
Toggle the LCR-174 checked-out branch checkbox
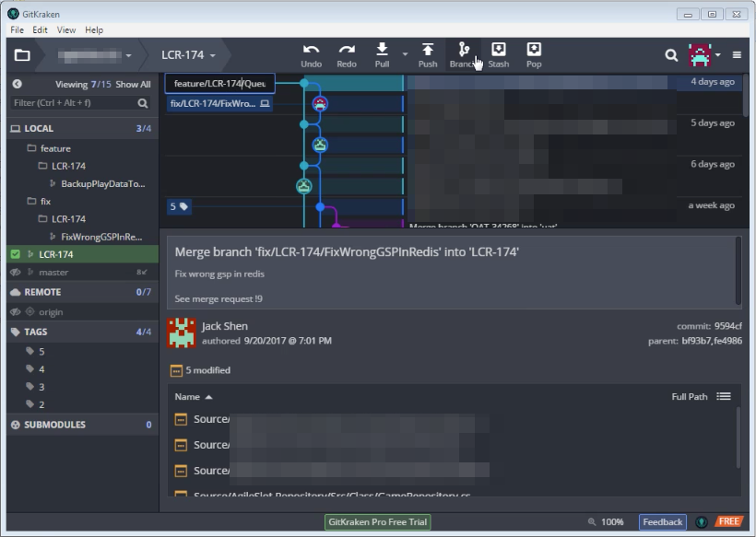coord(16,254)
